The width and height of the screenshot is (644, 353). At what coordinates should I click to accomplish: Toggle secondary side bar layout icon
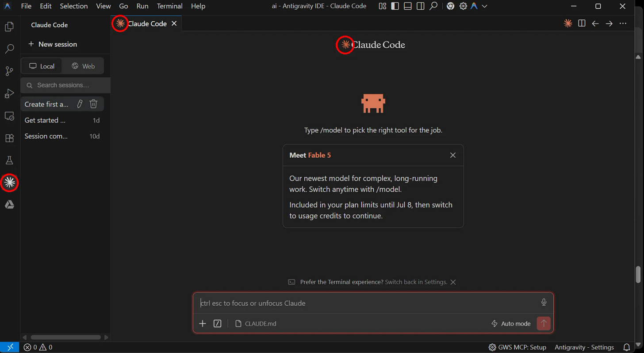click(x=421, y=6)
